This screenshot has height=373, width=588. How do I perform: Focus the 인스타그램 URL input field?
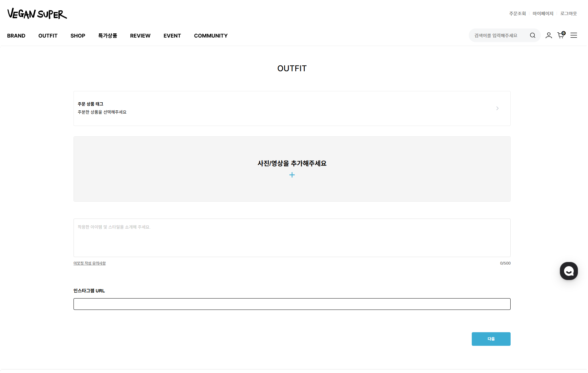coord(292,304)
